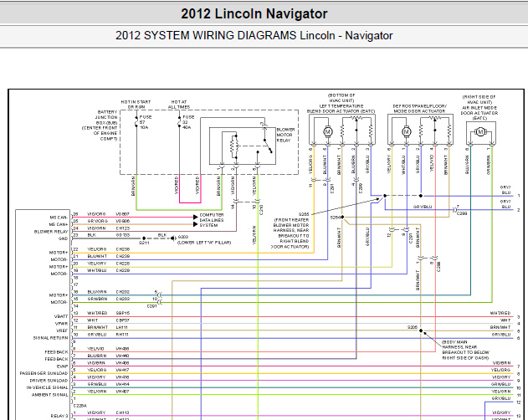The height and width of the screenshot is (420, 528).
Task: Click the 'VREF' pin label
Action: click(62, 330)
